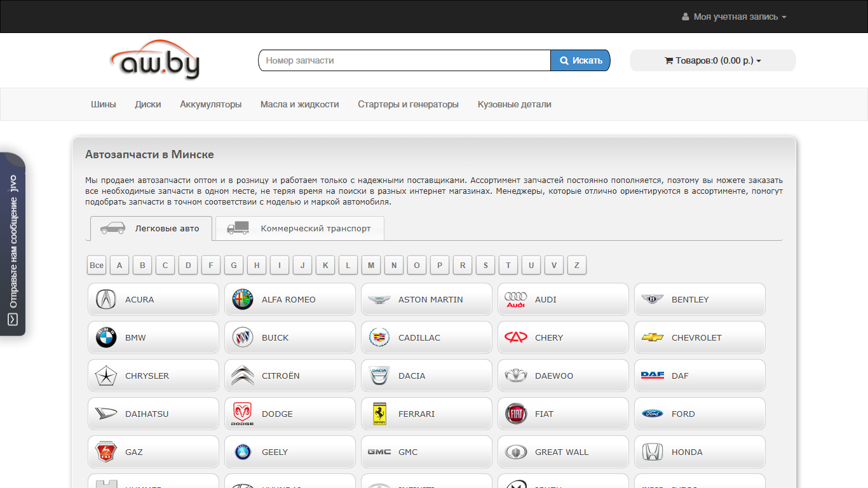Open the Кузовные детали menu

(x=515, y=104)
